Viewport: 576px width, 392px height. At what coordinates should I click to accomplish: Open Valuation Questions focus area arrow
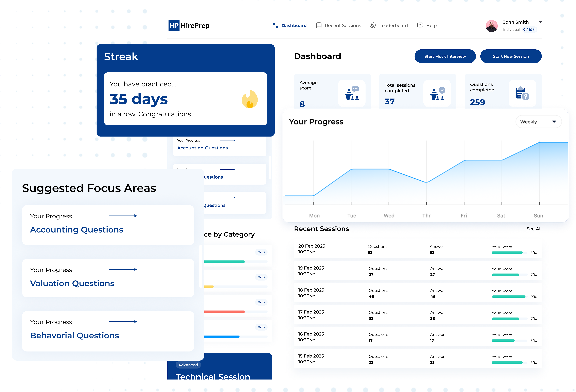coord(123,269)
